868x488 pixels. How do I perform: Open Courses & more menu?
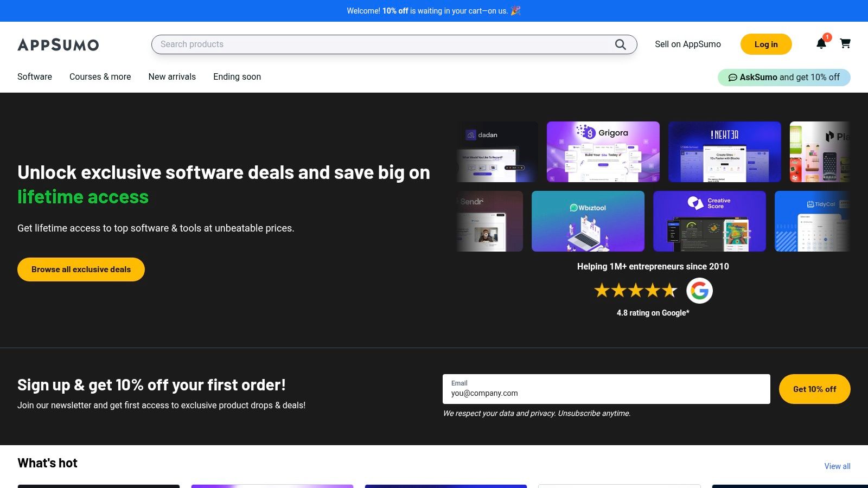100,76
